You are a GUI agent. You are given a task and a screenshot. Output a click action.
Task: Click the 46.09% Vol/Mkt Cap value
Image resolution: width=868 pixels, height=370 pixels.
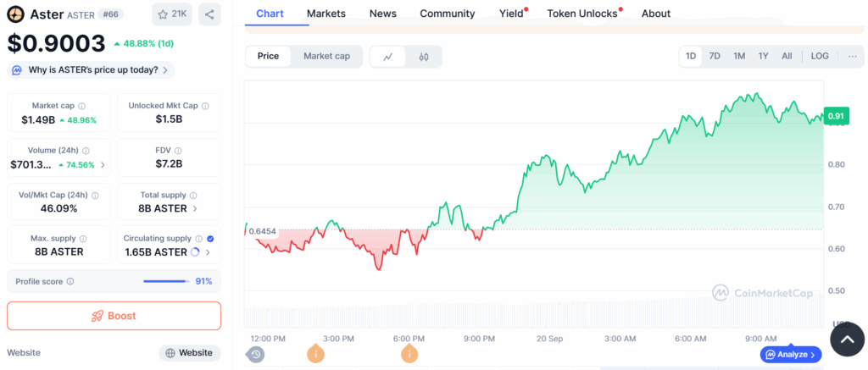click(x=58, y=208)
